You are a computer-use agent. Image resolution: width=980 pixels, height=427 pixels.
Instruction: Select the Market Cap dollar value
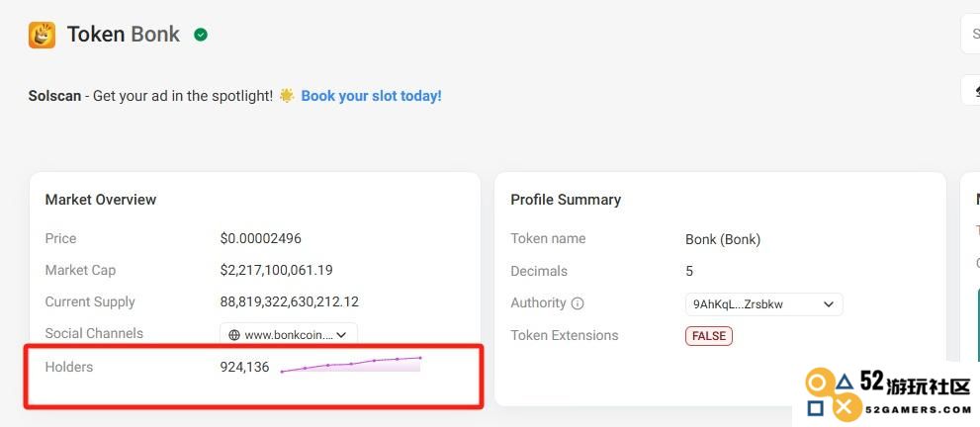(276, 270)
